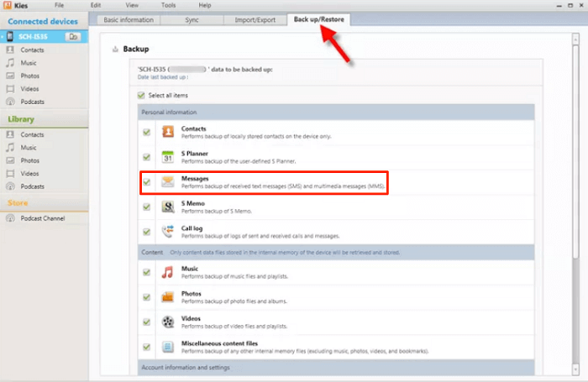The width and height of the screenshot is (588, 382).
Task: Open Library Contacts icon
Action: coord(10,134)
